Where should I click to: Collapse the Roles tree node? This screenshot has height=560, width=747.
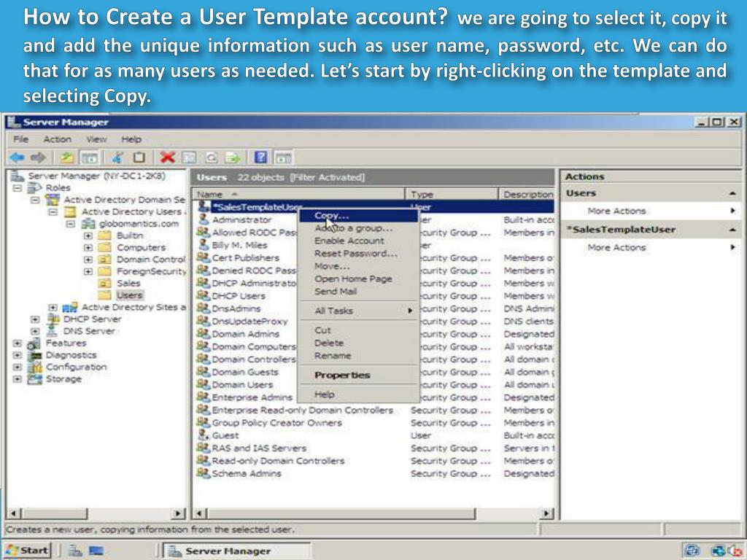pos(18,187)
